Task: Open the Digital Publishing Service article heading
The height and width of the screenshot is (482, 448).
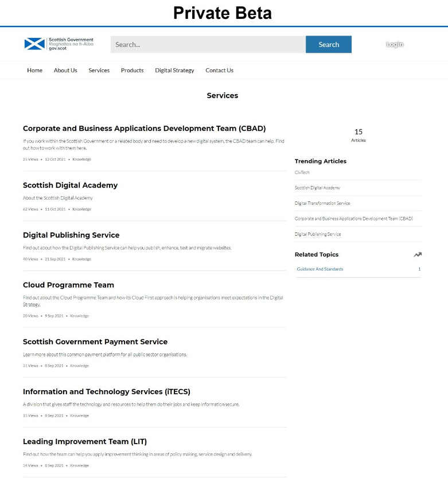Action: [x=71, y=235]
